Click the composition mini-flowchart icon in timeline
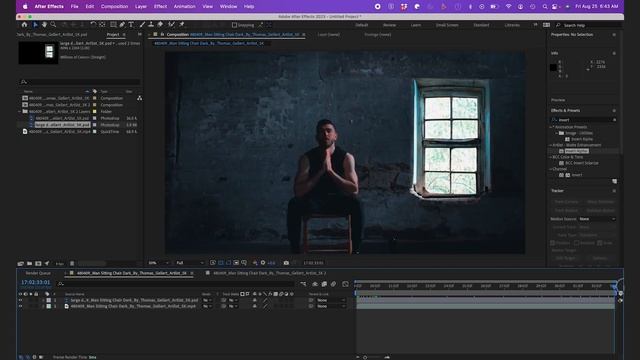Viewport: 640px width, 360px height. pyautogui.click(x=303, y=284)
